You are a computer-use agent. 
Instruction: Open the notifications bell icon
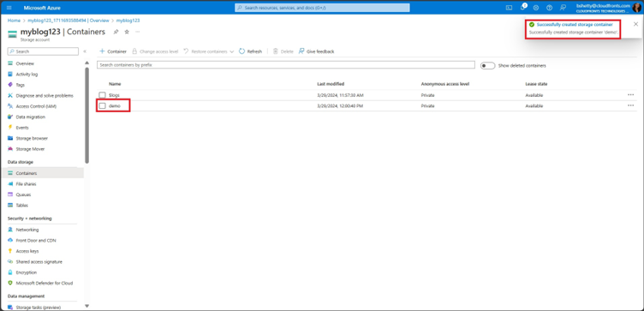tap(522, 8)
